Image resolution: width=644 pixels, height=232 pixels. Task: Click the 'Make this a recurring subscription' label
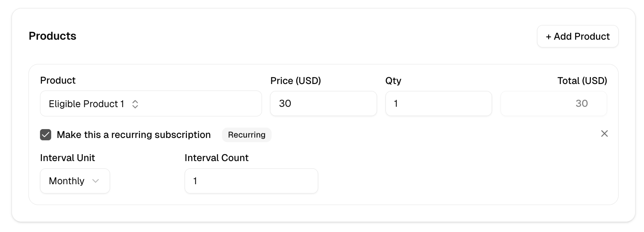pyautogui.click(x=133, y=135)
